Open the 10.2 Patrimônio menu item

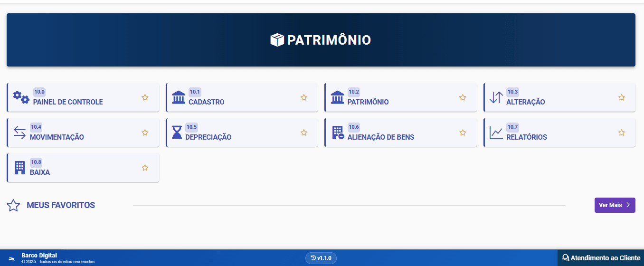click(368, 102)
